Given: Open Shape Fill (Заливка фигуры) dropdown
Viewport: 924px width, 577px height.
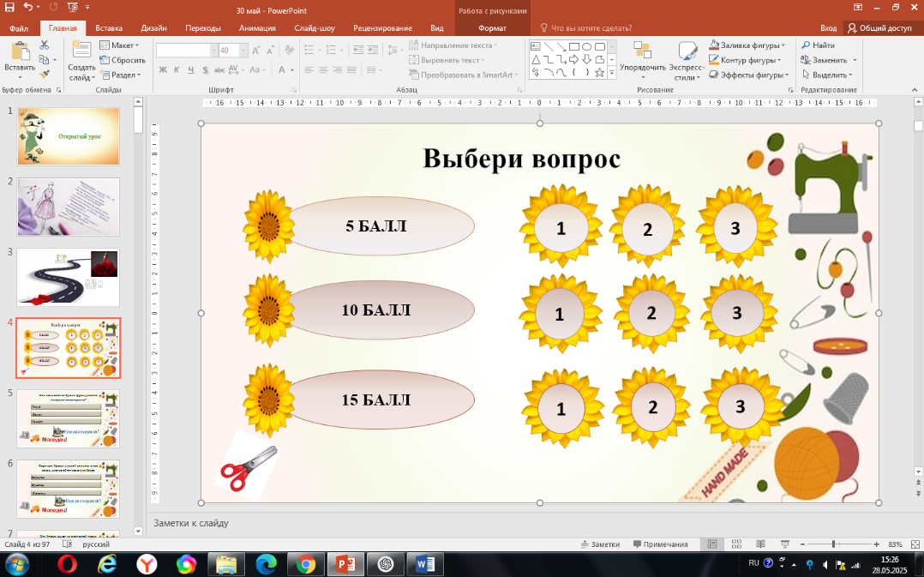Looking at the screenshot, I should [x=747, y=45].
